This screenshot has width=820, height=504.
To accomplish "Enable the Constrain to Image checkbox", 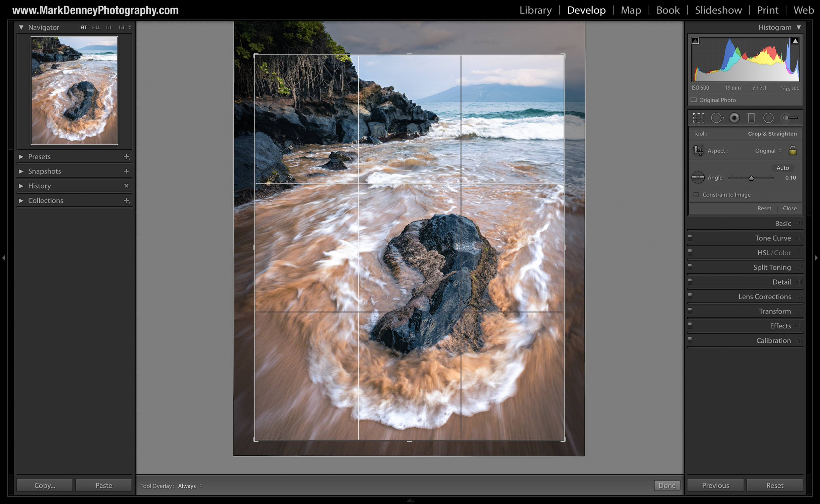I will [x=696, y=194].
